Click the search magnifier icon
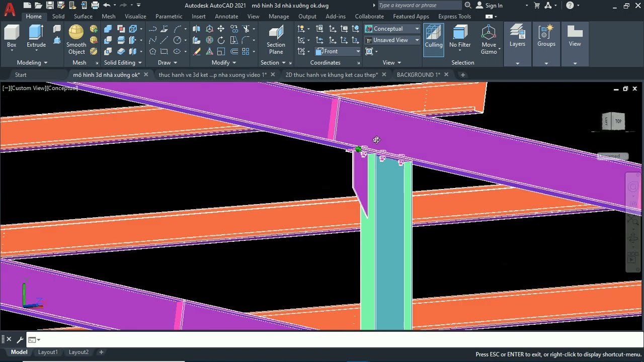644x362 pixels. [468, 6]
